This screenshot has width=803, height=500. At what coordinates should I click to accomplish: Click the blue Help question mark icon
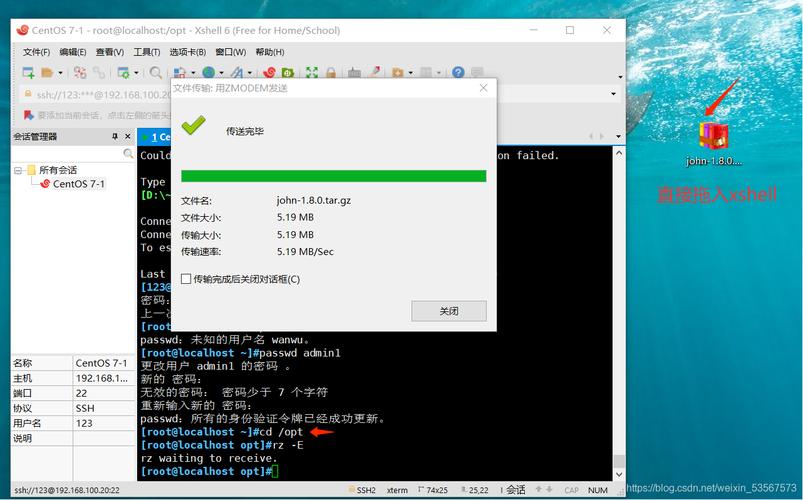tap(458, 73)
